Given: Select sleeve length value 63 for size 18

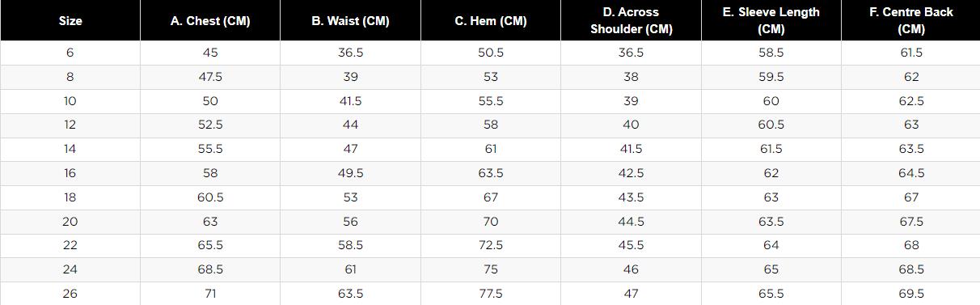Looking at the screenshot, I should click(x=771, y=197).
